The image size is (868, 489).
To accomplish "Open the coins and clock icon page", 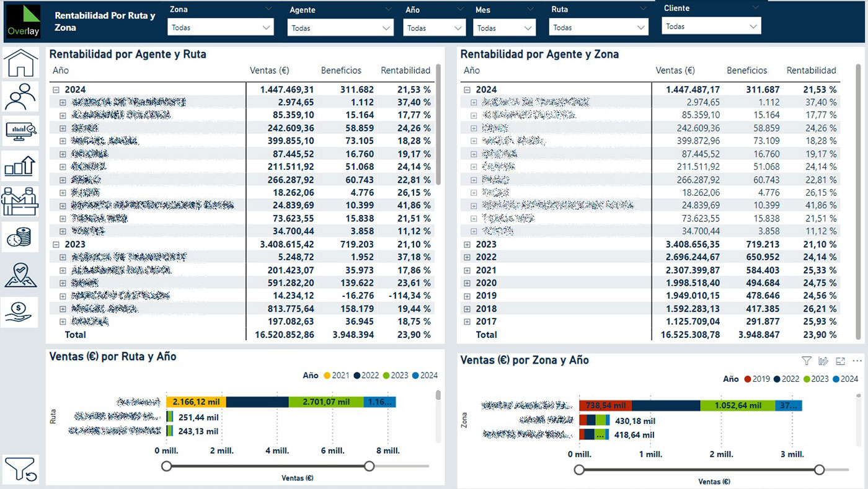I will coord(20,236).
